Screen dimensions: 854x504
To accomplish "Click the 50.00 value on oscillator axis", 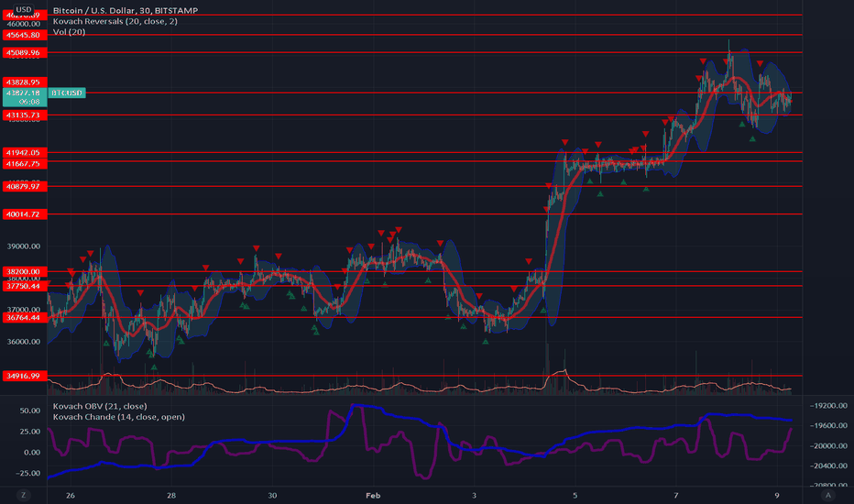I will 30,411.
